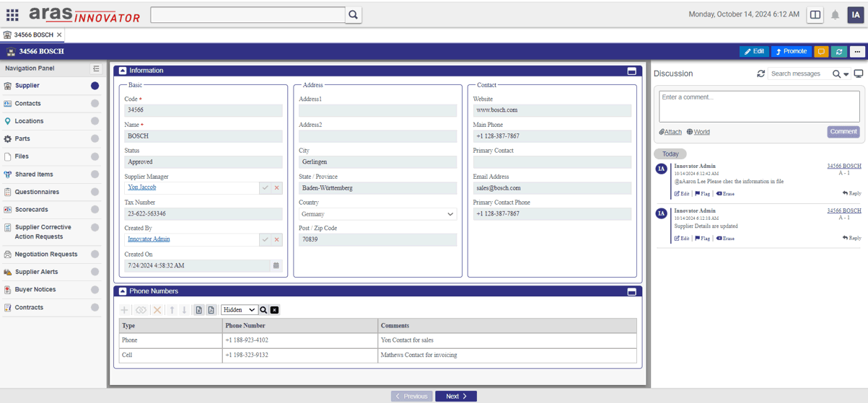The width and height of the screenshot is (868, 403).
Task: Export Phone Numbers grid to Excel icon
Action: pos(199,310)
